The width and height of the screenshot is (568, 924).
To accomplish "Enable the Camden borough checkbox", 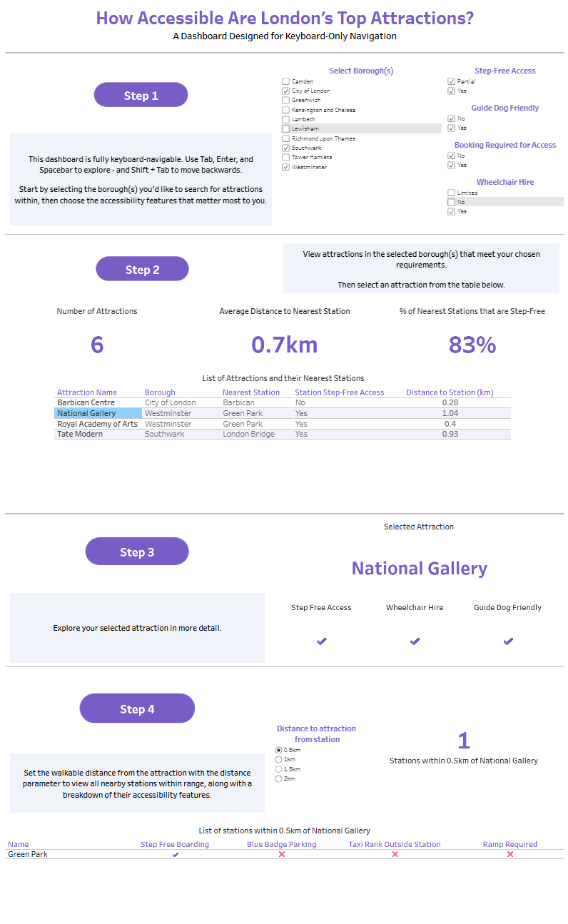I will click(286, 82).
